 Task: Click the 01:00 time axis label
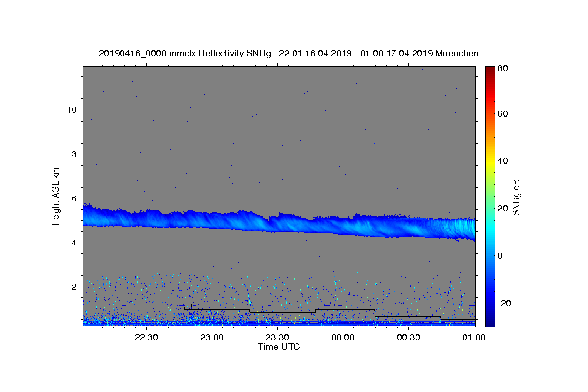[474, 337]
